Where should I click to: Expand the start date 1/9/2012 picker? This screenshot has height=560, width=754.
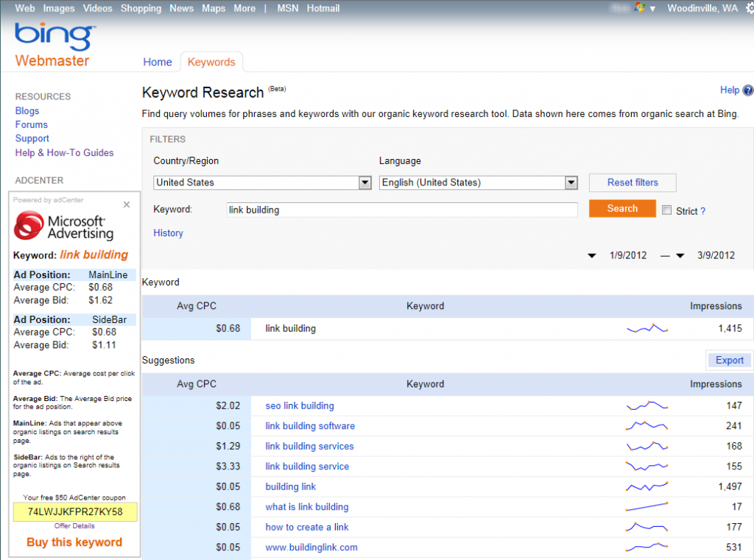point(592,256)
